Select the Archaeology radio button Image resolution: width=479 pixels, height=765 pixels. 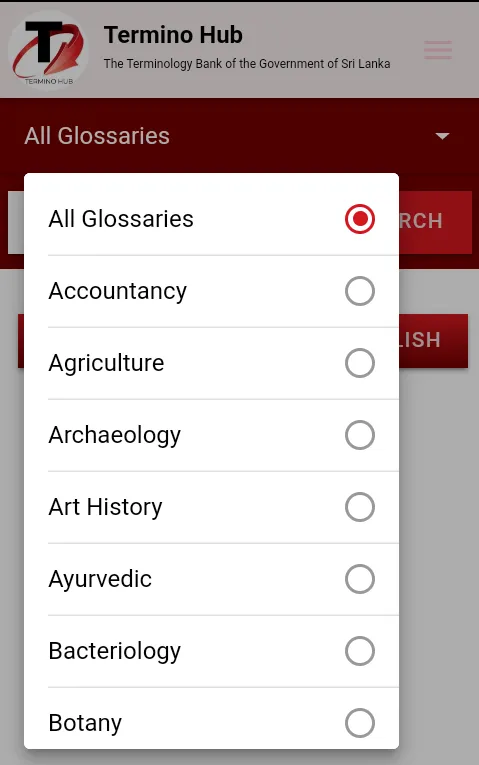click(360, 435)
